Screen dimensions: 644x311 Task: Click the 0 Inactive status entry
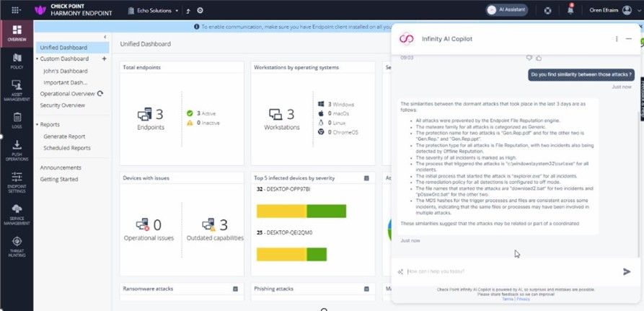(203, 123)
